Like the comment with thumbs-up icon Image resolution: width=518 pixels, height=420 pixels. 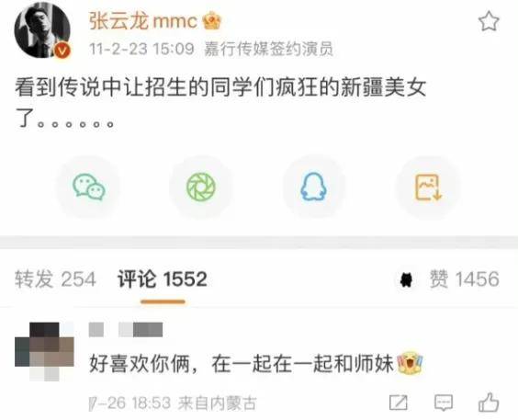point(489,402)
